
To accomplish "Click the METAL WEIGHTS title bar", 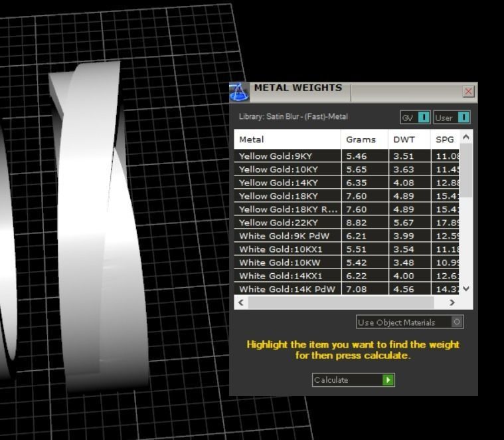I will [353, 92].
